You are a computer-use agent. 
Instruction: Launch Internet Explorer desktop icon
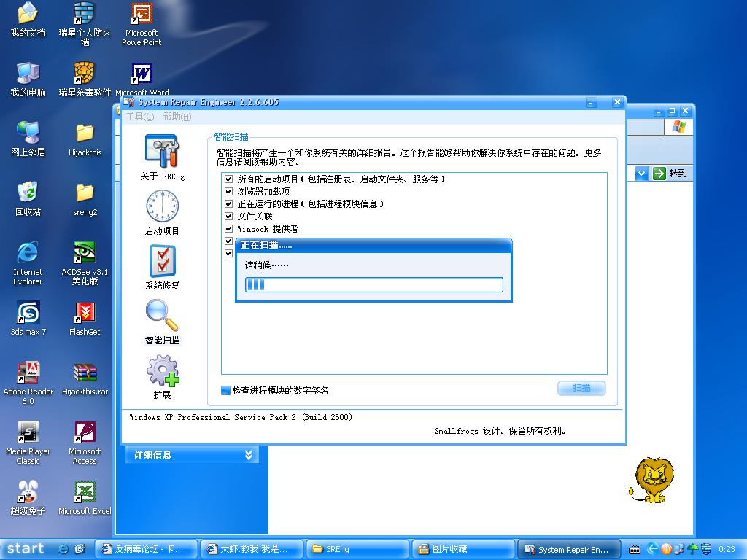(28, 264)
